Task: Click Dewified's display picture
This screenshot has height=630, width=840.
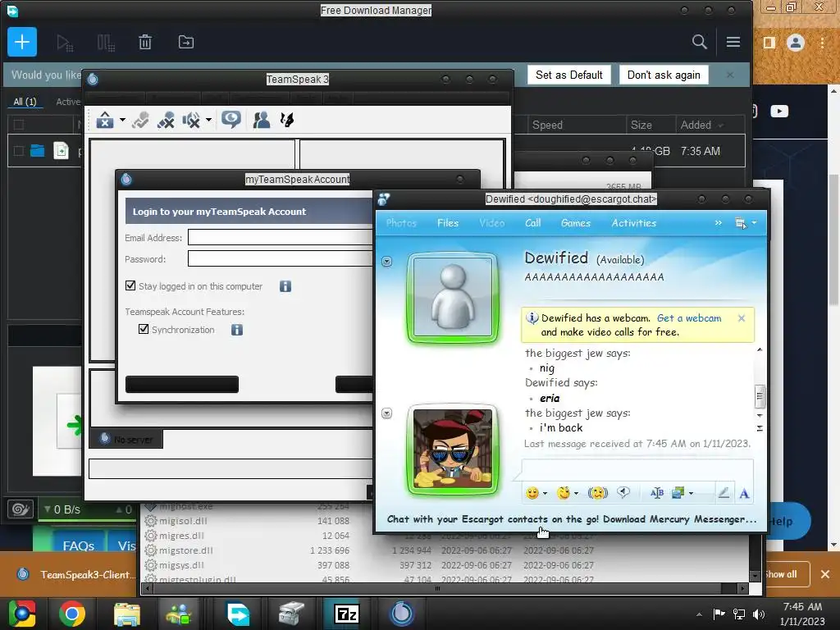Action: 453,298
